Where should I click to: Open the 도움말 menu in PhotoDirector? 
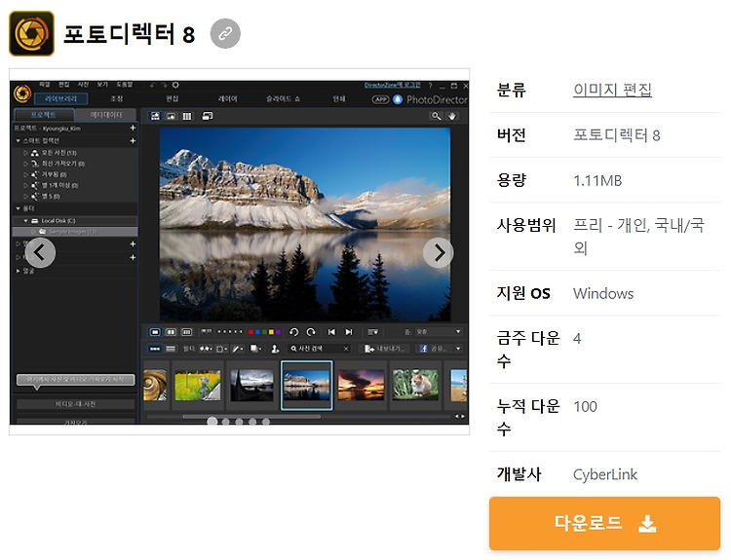pos(125,85)
